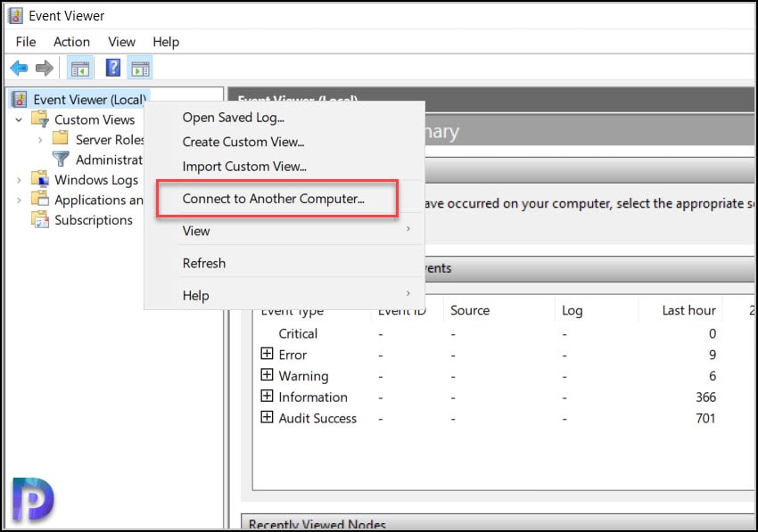The image size is (758, 532).
Task: Choose Connect to Another Computer
Action: click(284, 199)
